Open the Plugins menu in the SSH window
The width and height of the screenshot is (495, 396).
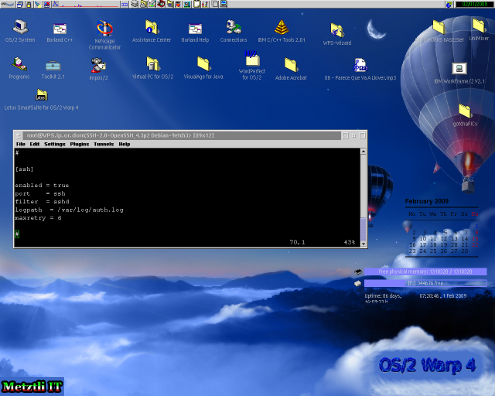pos(79,144)
